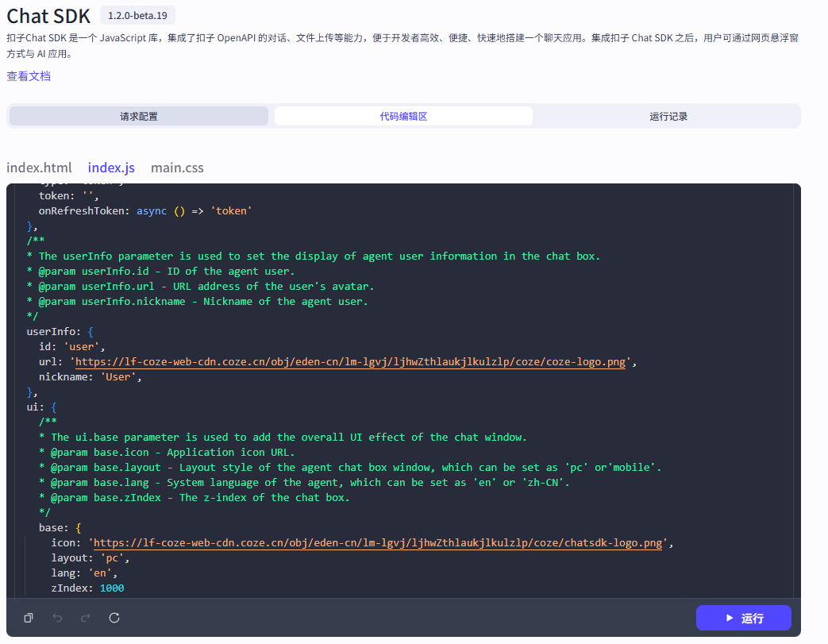Undo the last code edit
828x644 pixels.
58,618
